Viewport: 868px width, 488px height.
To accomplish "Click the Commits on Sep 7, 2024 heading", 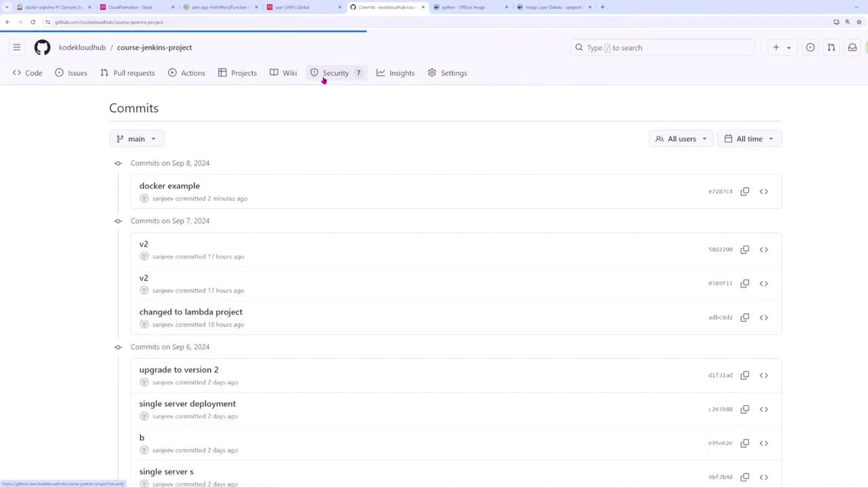I will coord(170,221).
